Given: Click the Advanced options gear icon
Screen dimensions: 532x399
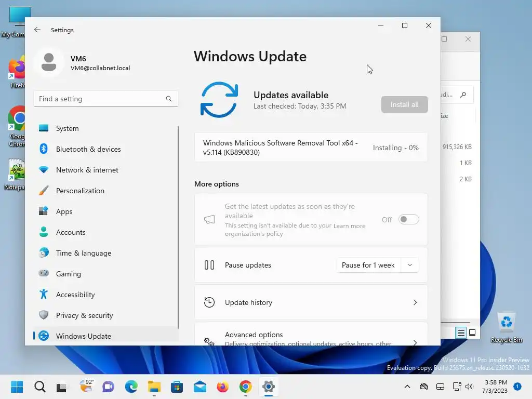Looking at the screenshot, I should tap(209, 341).
